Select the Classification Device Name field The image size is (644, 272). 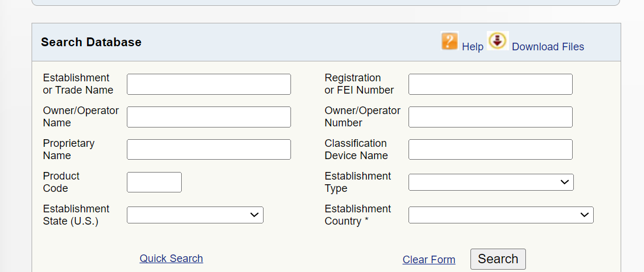tap(490, 150)
